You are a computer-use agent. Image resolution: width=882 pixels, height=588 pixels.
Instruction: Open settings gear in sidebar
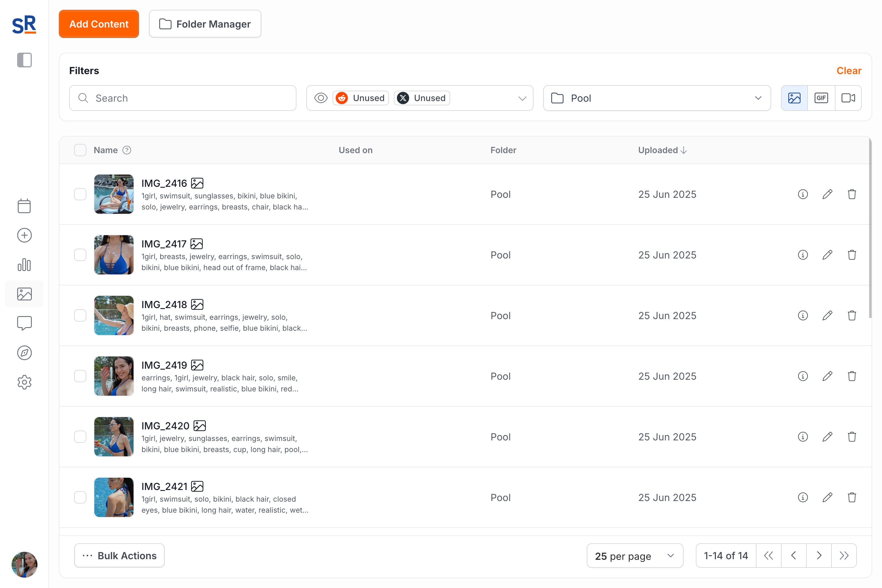pyautogui.click(x=24, y=382)
